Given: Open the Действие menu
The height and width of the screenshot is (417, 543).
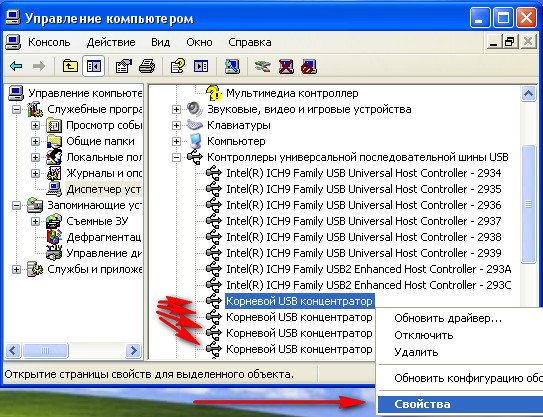Looking at the screenshot, I should [111, 42].
